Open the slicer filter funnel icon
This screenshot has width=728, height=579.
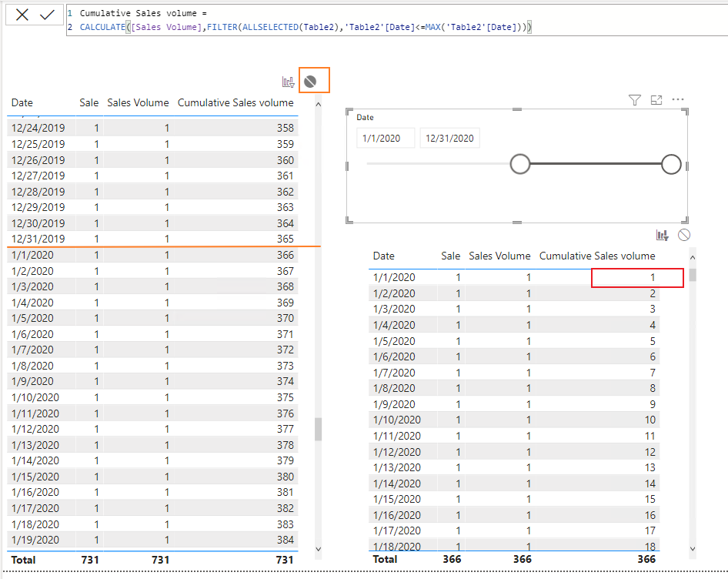[634, 100]
